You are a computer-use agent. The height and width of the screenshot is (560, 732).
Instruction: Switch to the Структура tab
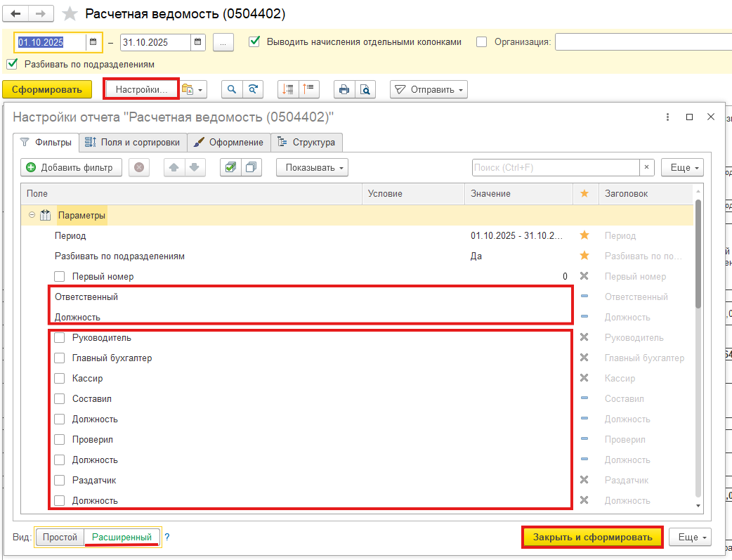tap(306, 143)
